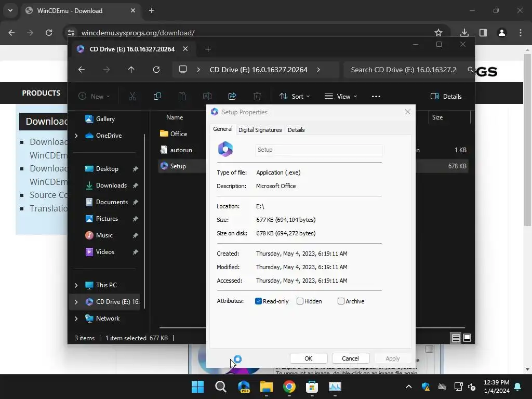Image resolution: width=532 pixels, height=399 pixels.
Task: Click the Chrome page vertical scrollbar
Action: pyautogui.click(x=527, y=140)
